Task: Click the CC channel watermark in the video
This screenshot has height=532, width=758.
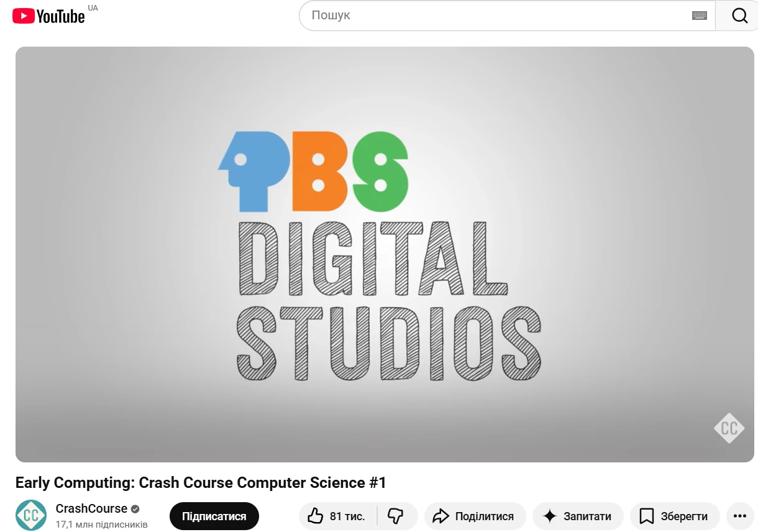Action: [729, 428]
